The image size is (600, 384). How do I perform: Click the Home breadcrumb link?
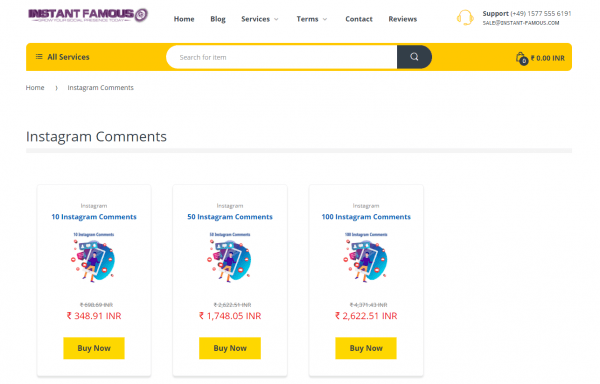pos(35,88)
